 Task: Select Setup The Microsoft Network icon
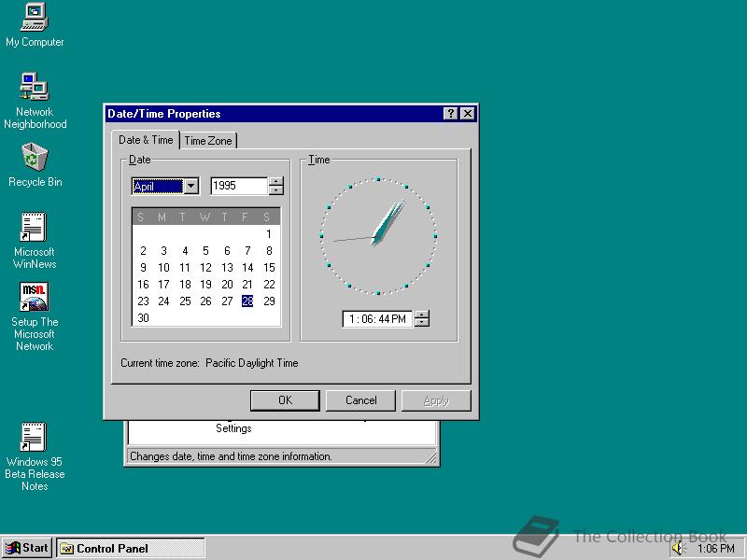(x=35, y=316)
